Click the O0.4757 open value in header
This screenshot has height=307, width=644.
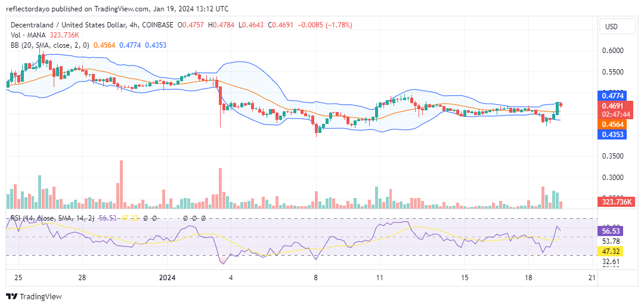tap(191, 25)
